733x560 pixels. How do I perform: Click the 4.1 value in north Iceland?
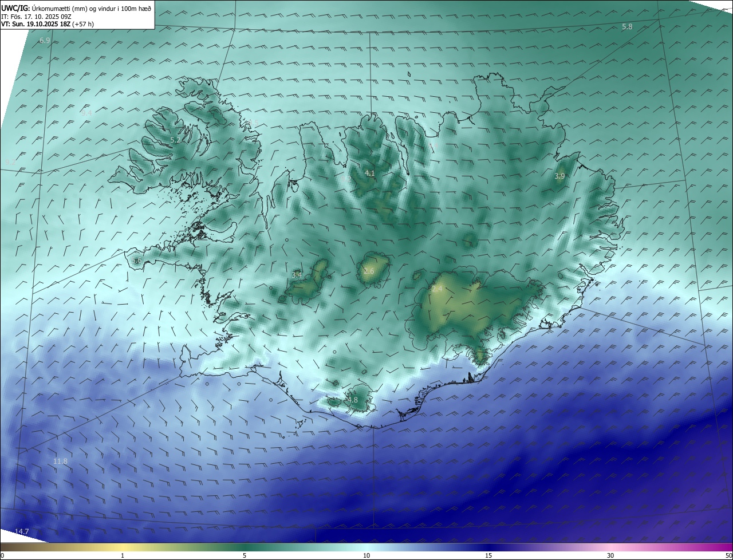point(369,173)
